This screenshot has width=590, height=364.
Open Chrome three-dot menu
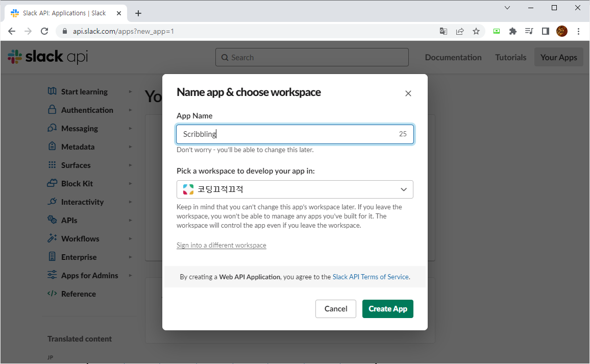tap(578, 31)
